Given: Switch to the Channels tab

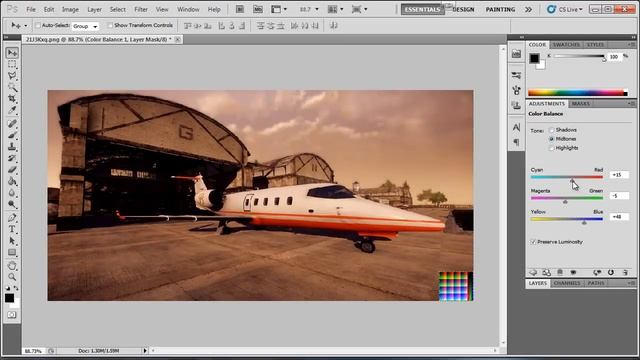Looking at the screenshot, I should 567,283.
